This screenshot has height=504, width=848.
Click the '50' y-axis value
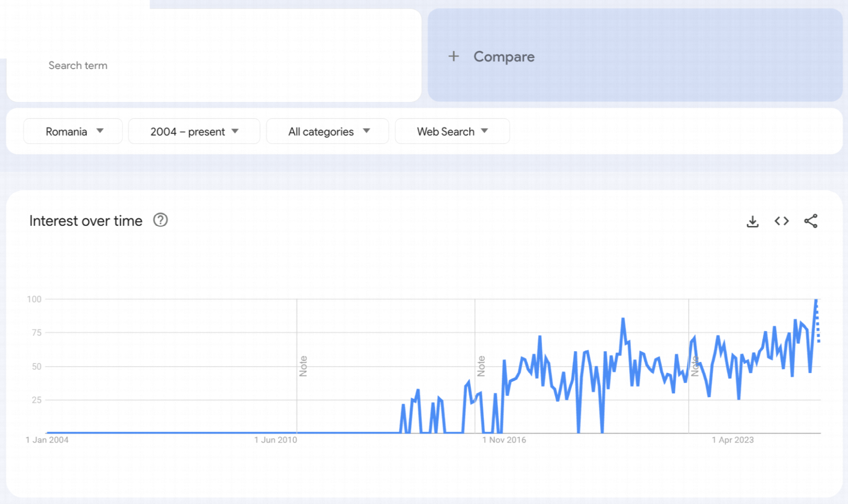click(37, 366)
